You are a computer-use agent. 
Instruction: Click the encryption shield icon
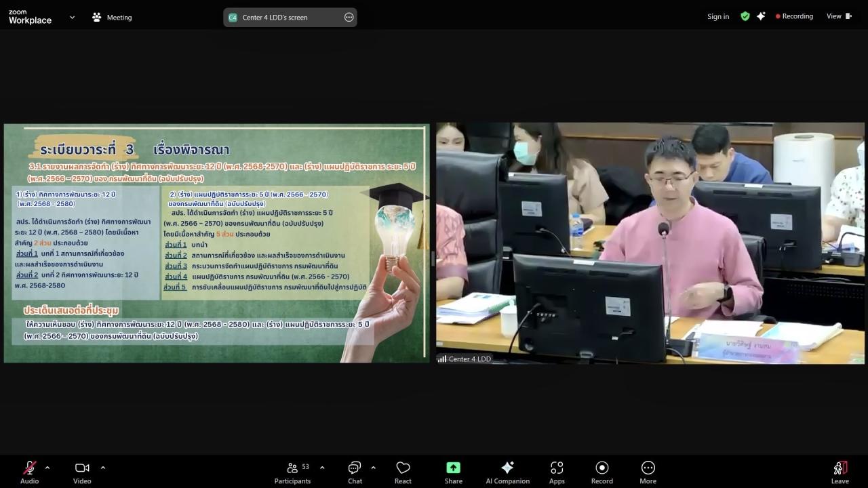(745, 16)
